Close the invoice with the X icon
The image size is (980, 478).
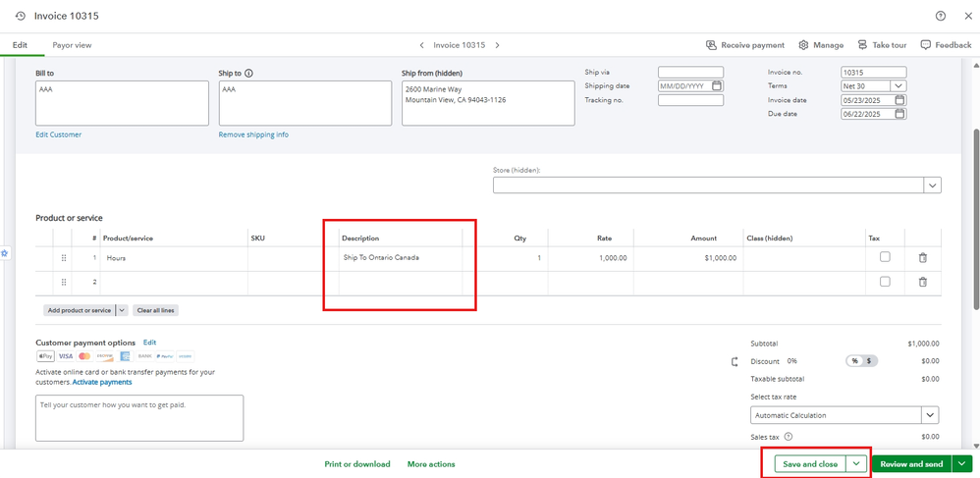(968, 17)
